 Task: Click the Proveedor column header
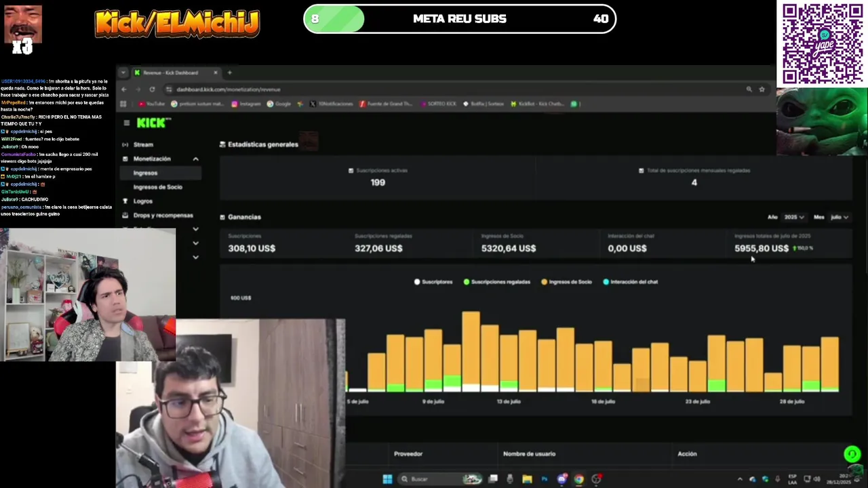(408, 454)
